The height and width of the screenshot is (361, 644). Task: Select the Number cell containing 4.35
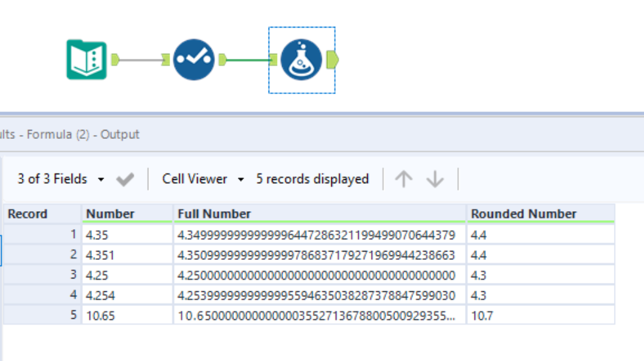pos(127,236)
